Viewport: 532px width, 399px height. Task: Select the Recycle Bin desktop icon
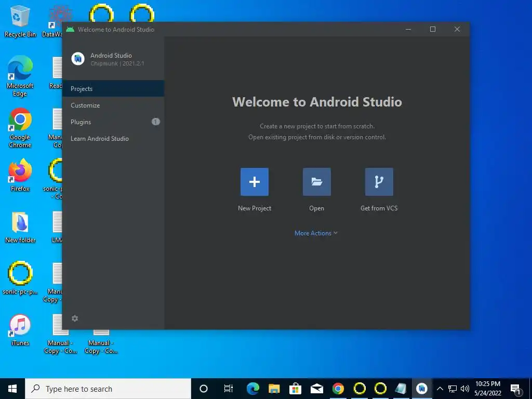point(20,21)
